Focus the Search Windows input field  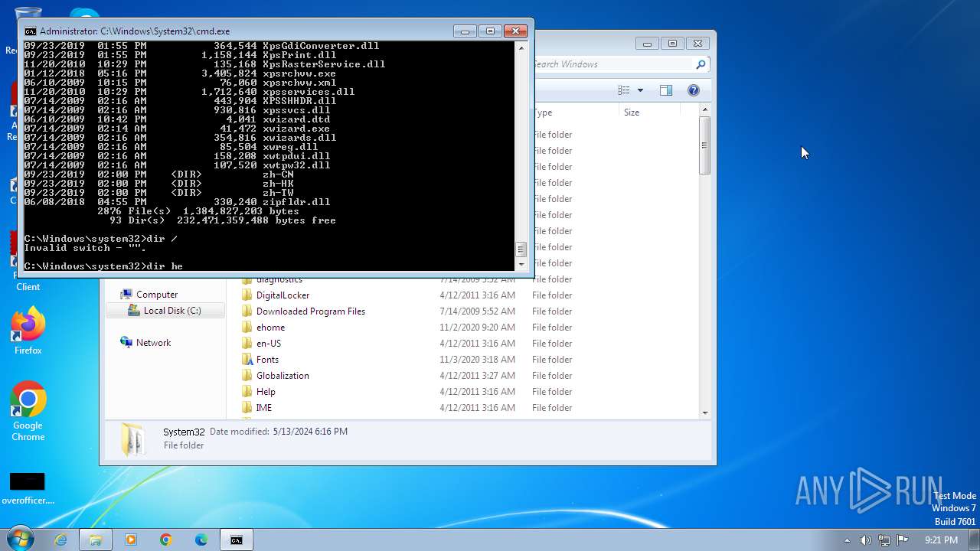613,64
